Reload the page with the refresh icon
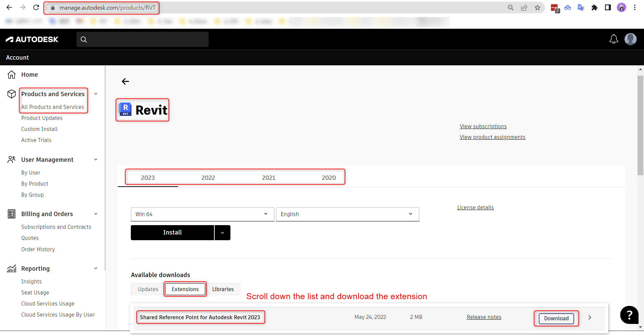Image resolution: width=644 pixels, height=335 pixels. tap(36, 7)
